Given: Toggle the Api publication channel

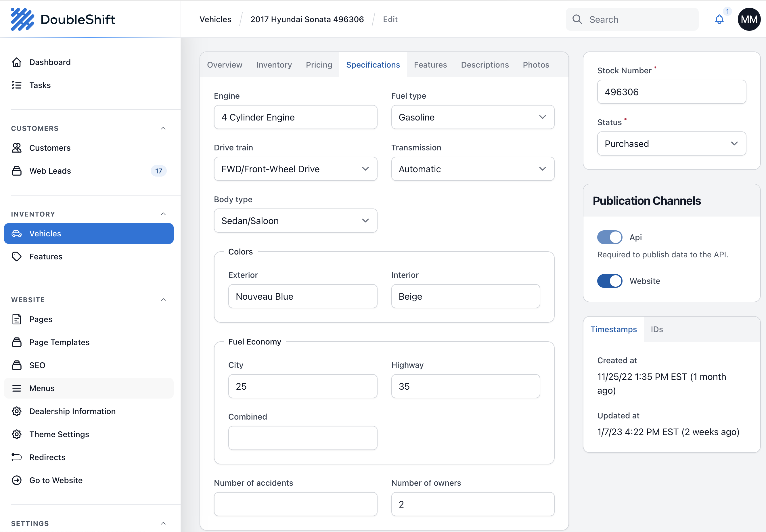Looking at the screenshot, I should point(609,237).
